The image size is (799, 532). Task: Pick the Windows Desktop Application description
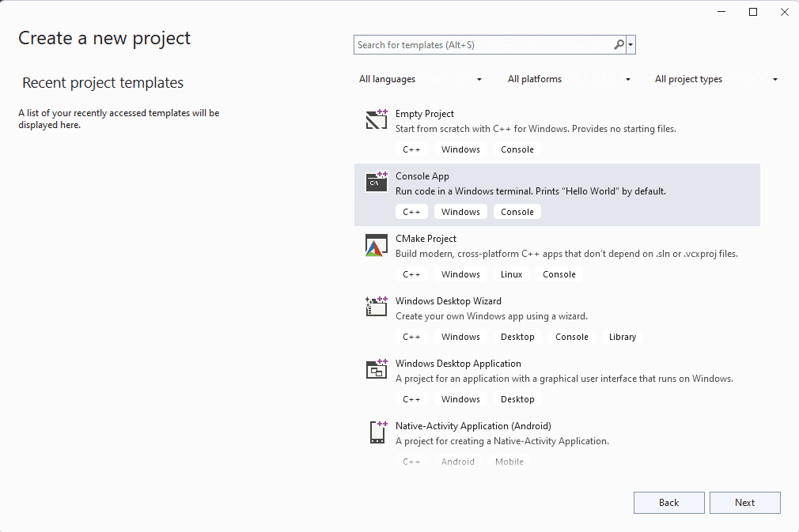coord(563,379)
